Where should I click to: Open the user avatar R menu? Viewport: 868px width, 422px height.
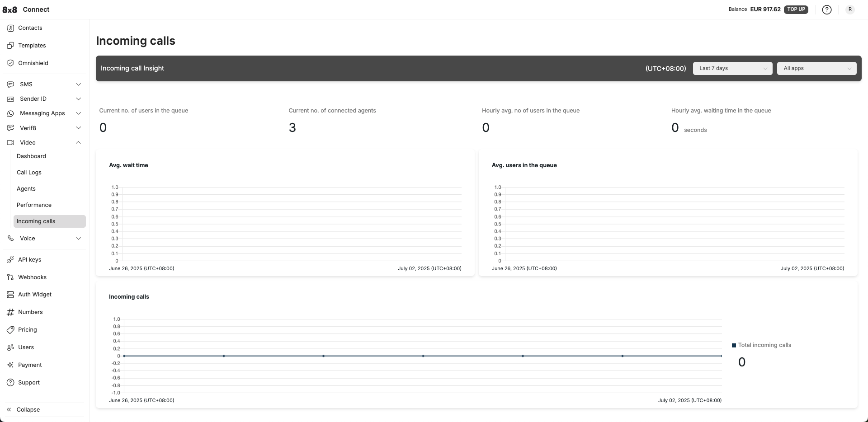point(850,9)
